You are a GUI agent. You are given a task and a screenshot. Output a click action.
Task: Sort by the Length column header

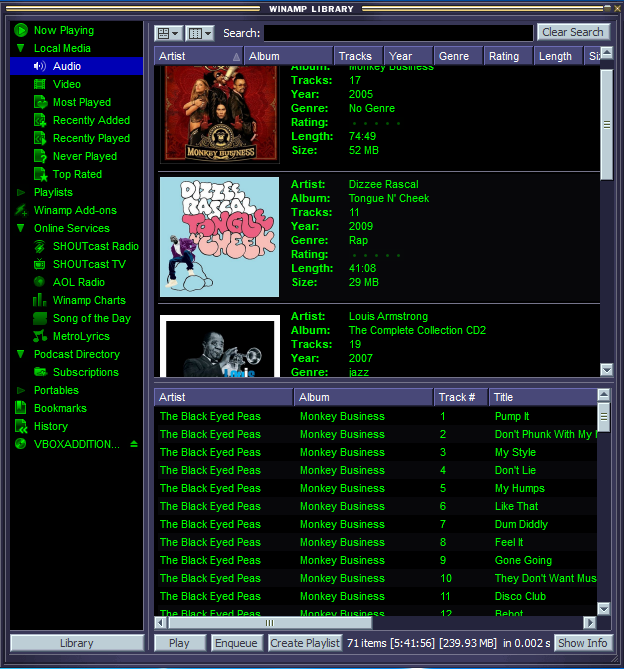click(558, 56)
